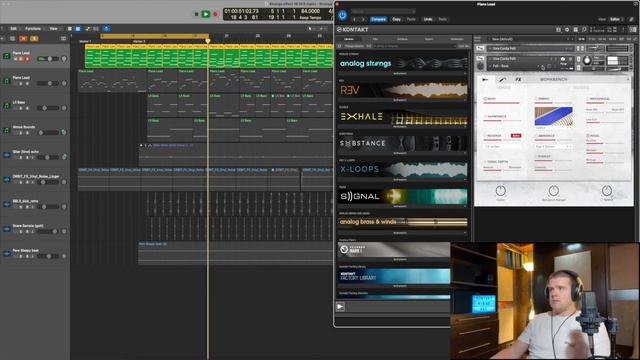Open the analog strings library
640x360 pixels.
[x=403, y=63]
